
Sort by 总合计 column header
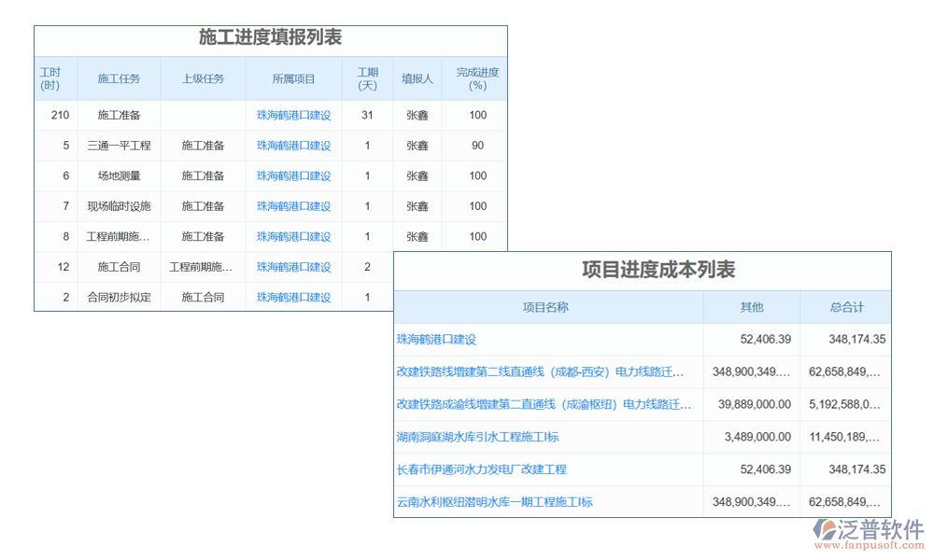pos(846,307)
